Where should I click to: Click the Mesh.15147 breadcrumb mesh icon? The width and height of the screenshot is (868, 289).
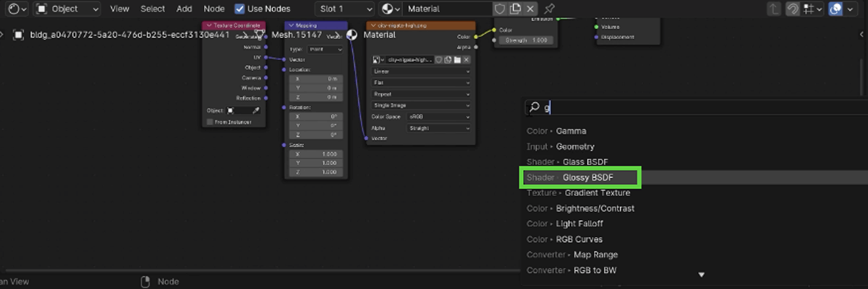click(x=260, y=34)
